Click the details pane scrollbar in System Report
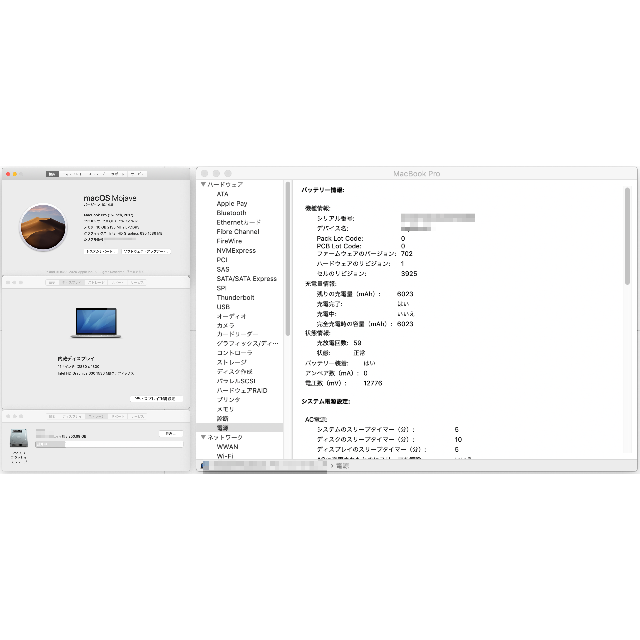This screenshot has width=640, height=640. click(x=627, y=236)
